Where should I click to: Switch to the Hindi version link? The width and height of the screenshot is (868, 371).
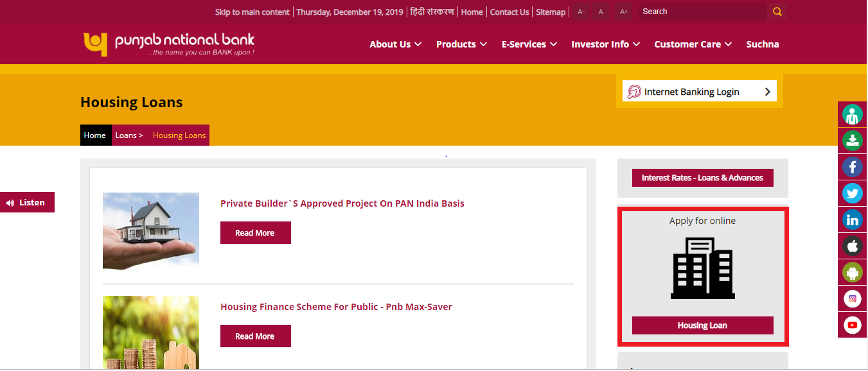[432, 12]
